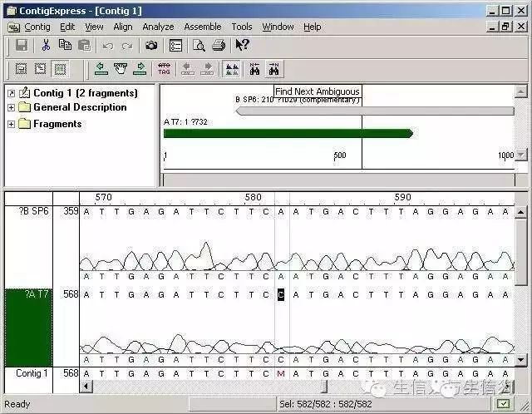This screenshot has height=414, width=532.
Task: Expand the Fragments folder node
Action: pos(11,124)
